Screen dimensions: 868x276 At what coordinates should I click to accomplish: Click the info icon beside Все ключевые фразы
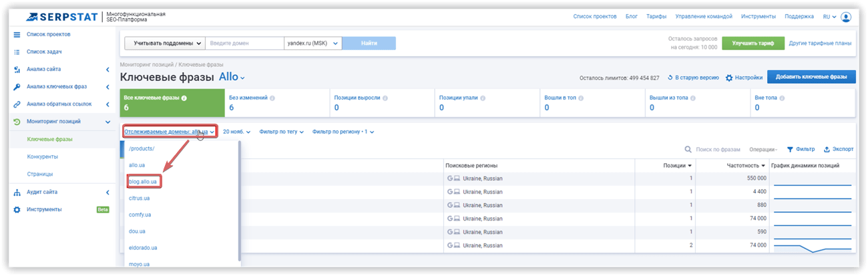184,98
